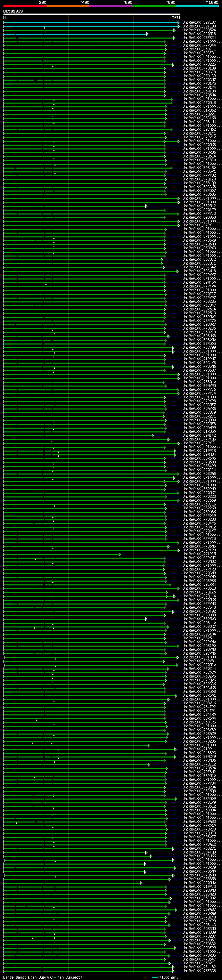Select label UniRef100_B9GF31
This screenshot has width=222, height=980.
(199, 53)
